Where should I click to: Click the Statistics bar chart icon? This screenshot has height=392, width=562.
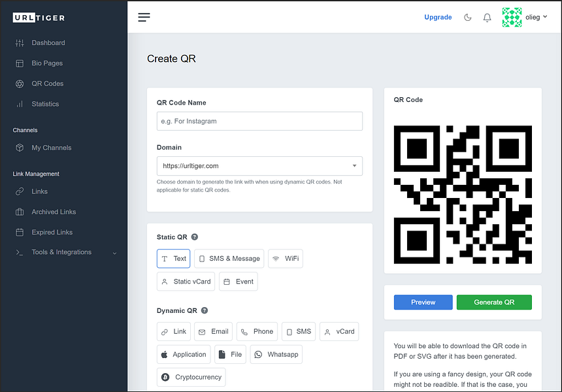[x=20, y=105]
